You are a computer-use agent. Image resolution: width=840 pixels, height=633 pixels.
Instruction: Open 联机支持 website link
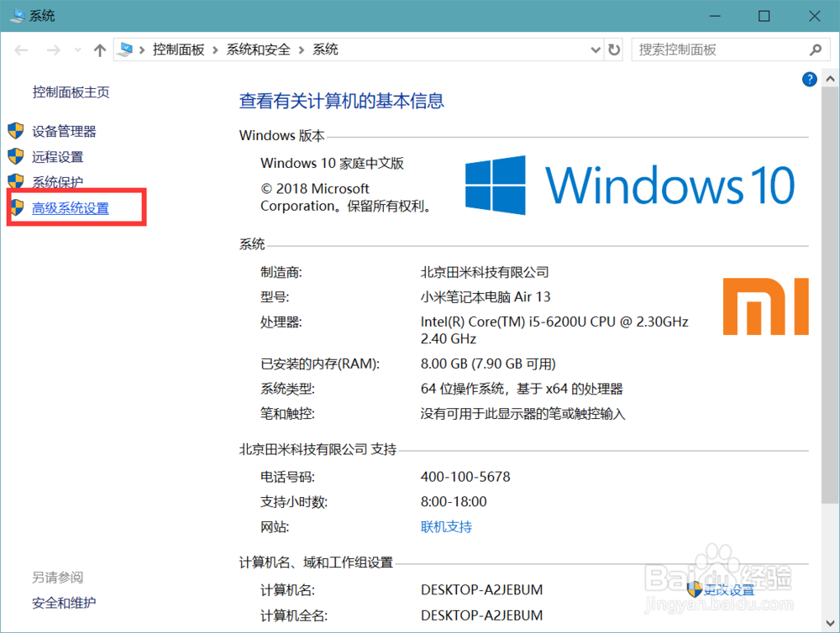click(446, 527)
